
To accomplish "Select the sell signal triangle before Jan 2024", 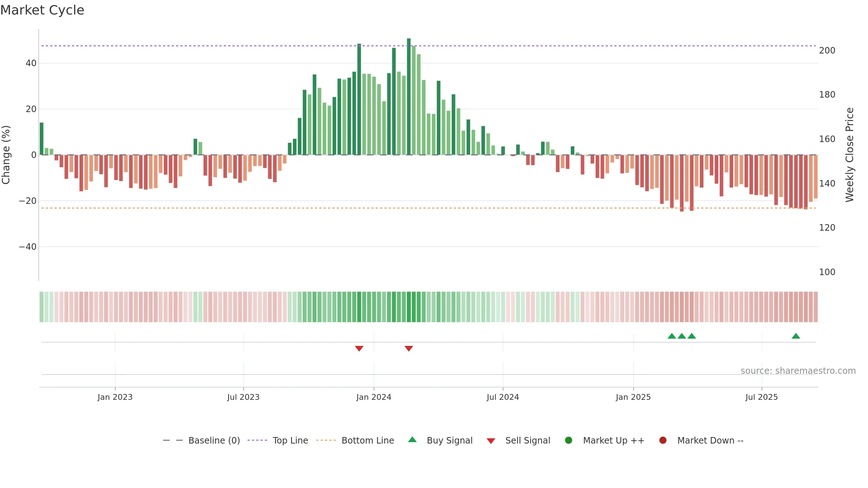I will pos(359,348).
